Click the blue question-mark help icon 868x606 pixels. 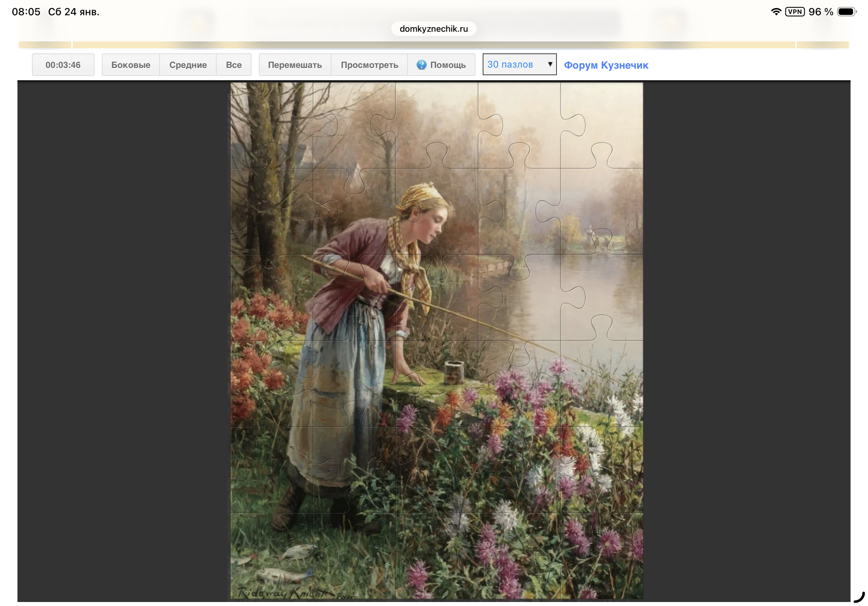coord(421,65)
